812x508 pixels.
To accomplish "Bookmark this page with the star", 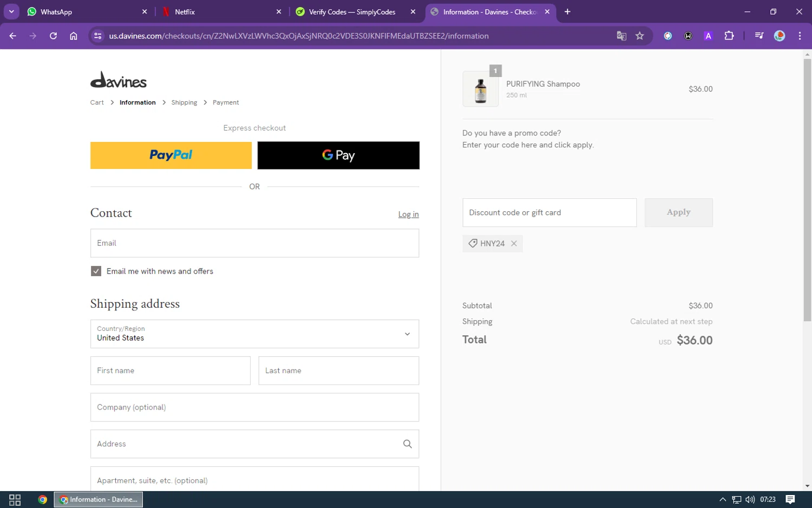I will (640, 36).
